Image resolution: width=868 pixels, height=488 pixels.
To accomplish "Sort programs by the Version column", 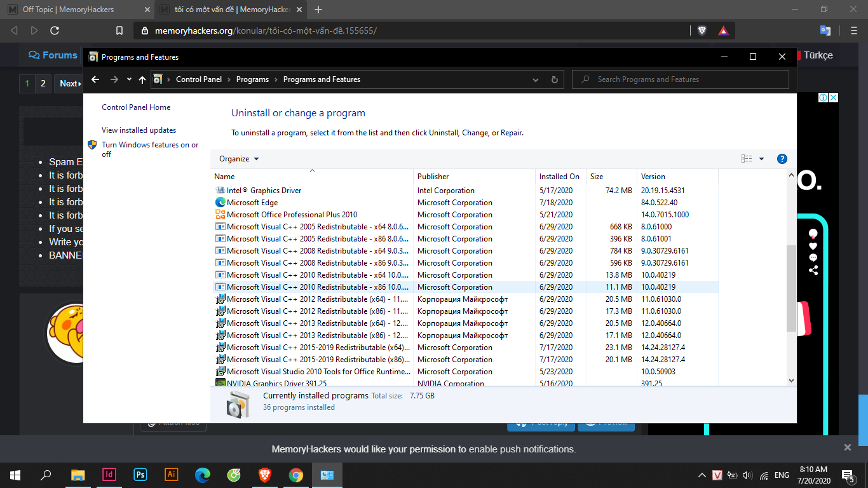I will pos(678,176).
